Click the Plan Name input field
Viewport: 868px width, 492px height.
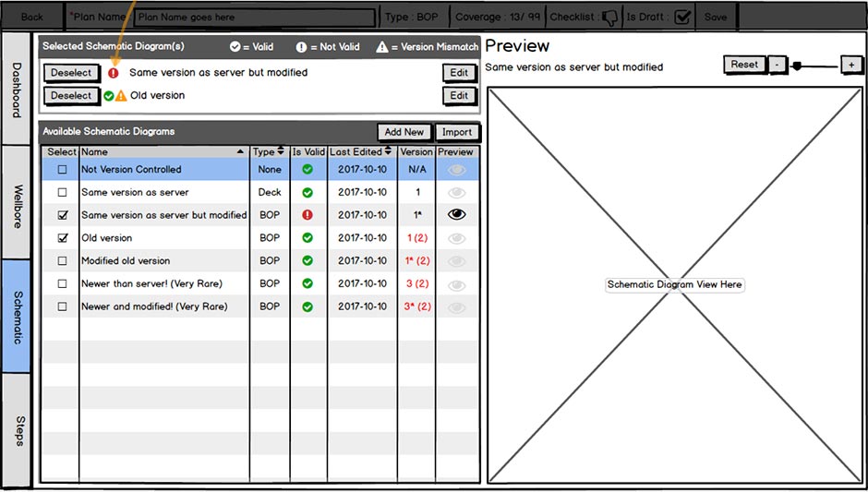[x=256, y=17]
